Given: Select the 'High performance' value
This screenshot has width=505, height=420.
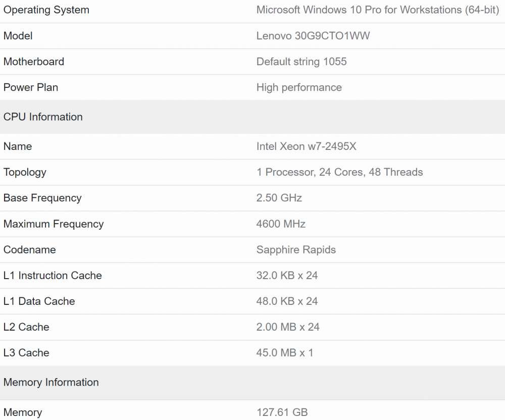Looking at the screenshot, I should tap(299, 87).
